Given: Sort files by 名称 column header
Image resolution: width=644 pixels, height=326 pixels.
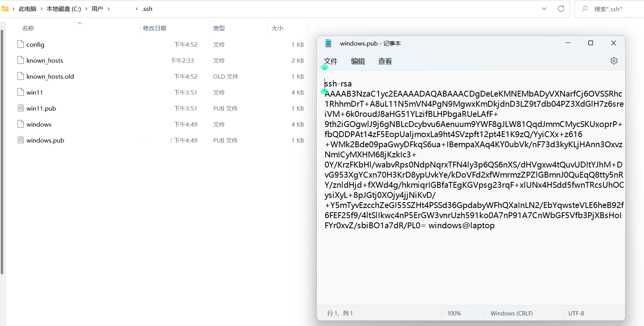Looking at the screenshot, I should coord(28,28).
